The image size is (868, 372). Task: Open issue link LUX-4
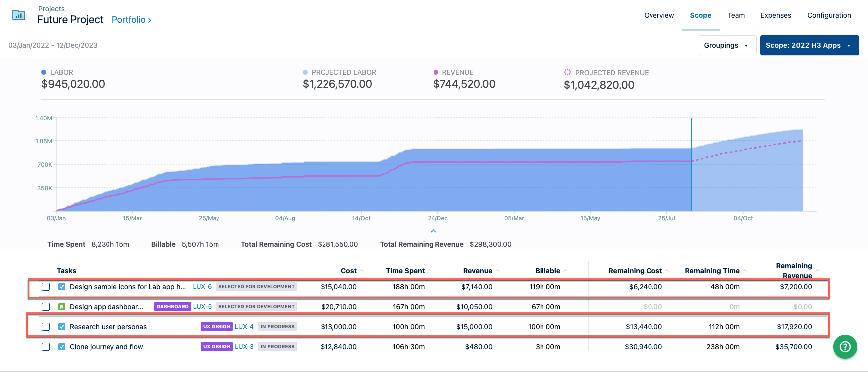(244, 327)
